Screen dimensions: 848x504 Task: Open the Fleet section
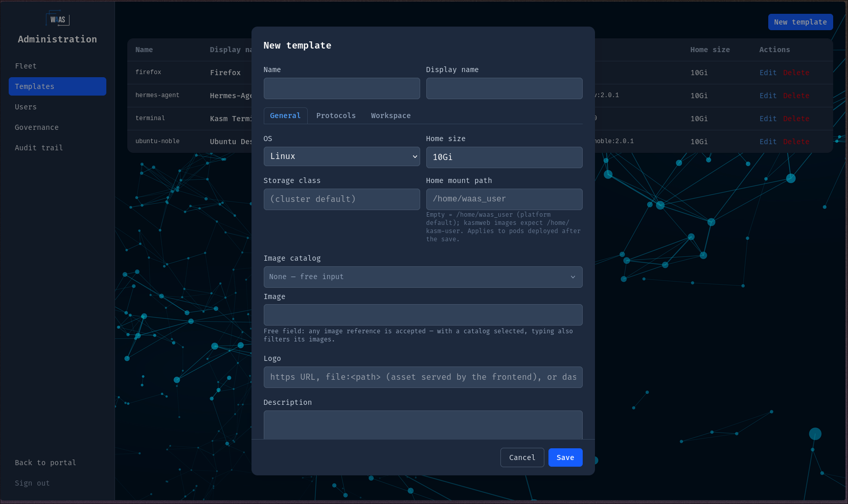57,66
